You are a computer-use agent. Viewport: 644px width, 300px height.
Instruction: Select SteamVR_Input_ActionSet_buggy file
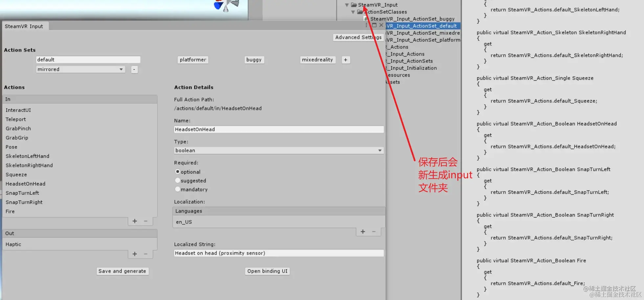(412, 19)
